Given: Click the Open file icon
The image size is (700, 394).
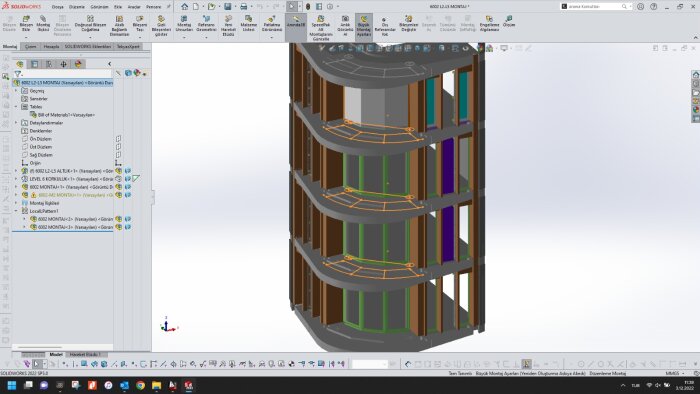Looking at the screenshot, I should coord(211,6).
